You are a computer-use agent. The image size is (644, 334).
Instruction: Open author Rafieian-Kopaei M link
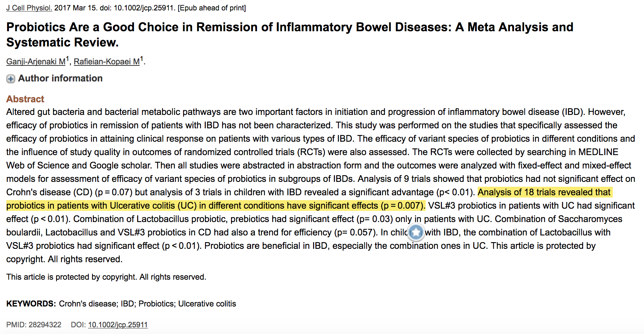point(107,62)
